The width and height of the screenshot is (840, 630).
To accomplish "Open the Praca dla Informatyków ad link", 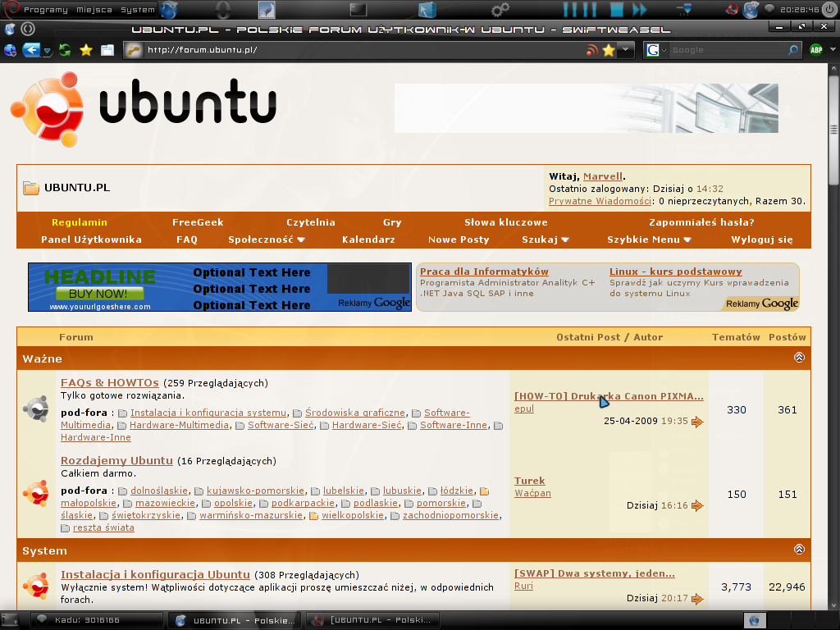I will (484, 272).
